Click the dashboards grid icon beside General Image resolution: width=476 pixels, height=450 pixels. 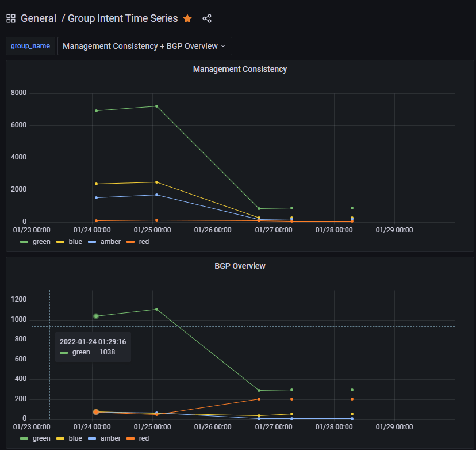pos(11,18)
